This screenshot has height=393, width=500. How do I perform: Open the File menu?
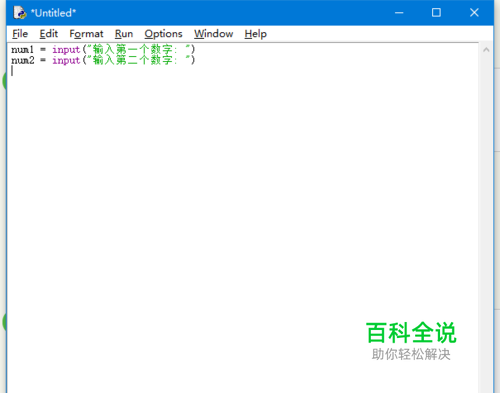pyautogui.click(x=20, y=34)
